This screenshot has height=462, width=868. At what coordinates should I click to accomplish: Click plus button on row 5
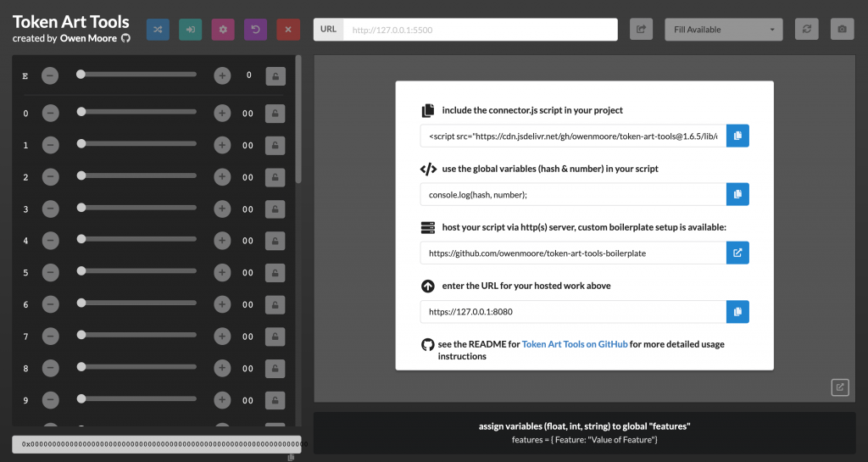click(223, 273)
